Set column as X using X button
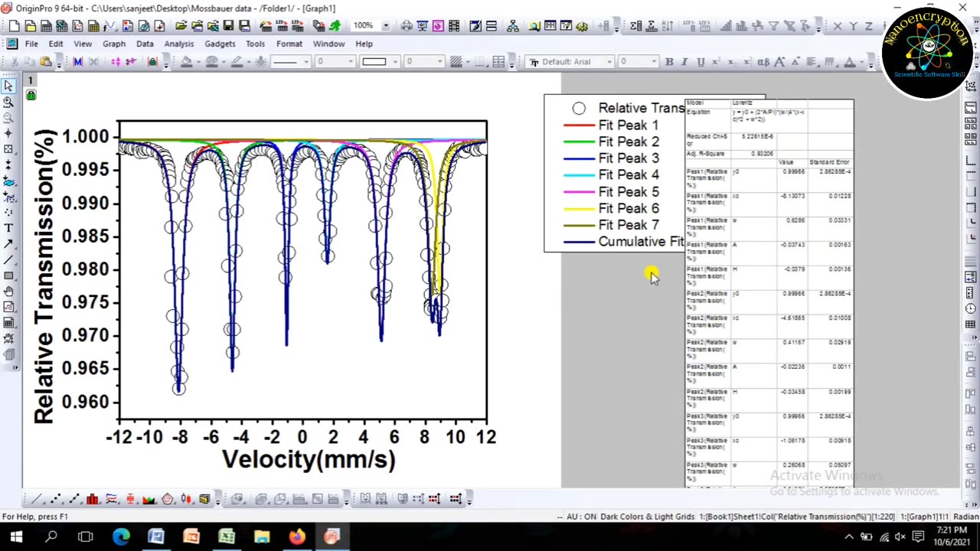The width and height of the screenshot is (980, 551). pos(838,26)
